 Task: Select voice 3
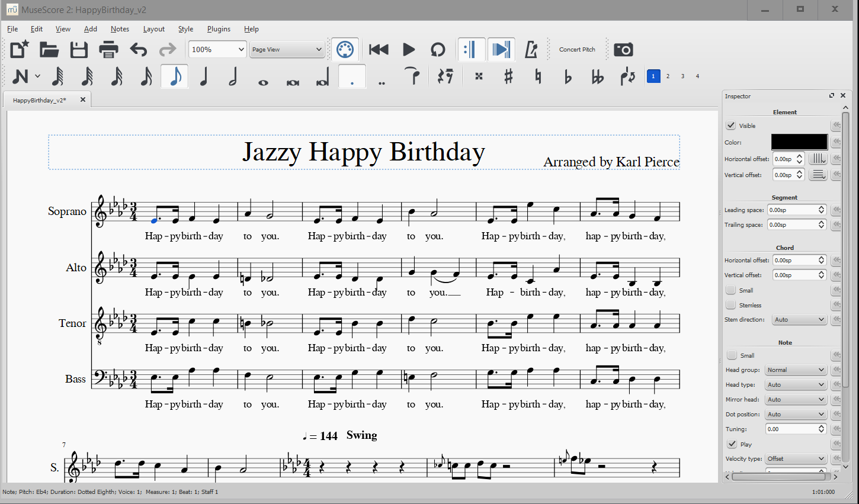pyautogui.click(x=683, y=76)
